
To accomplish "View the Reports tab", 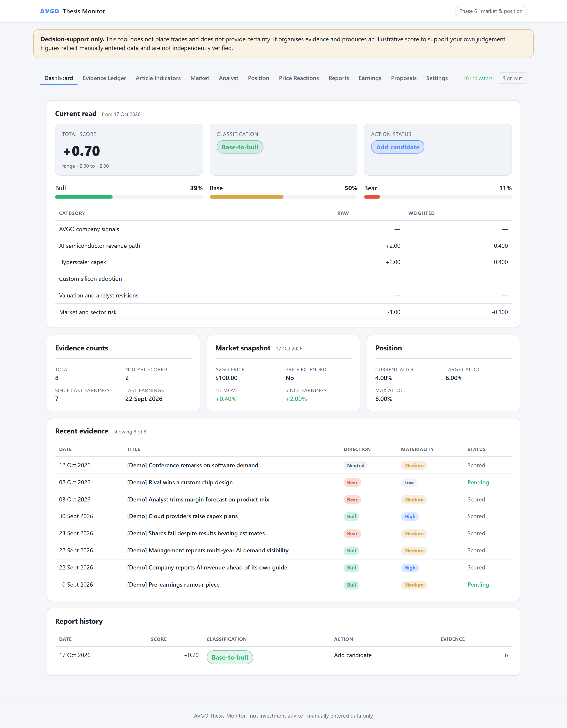I will 339,78.
